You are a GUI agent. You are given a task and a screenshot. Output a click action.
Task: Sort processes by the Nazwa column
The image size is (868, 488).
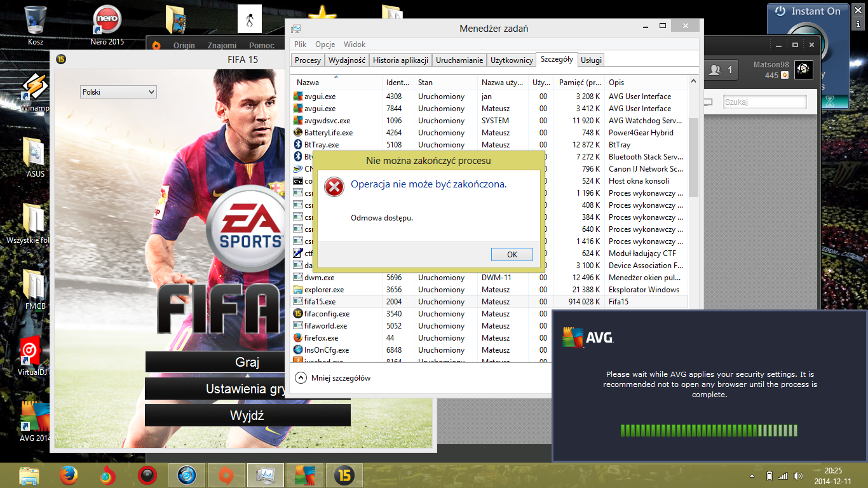tap(337, 83)
